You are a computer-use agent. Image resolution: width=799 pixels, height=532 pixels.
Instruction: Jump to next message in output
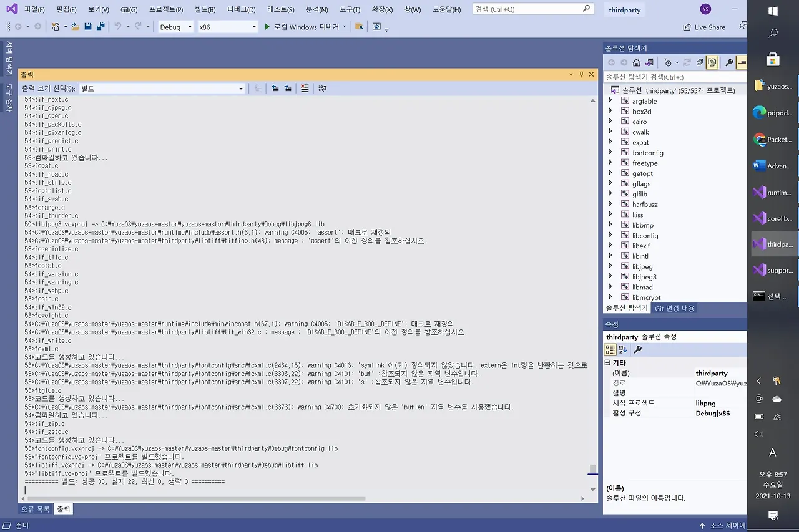[287, 89]
